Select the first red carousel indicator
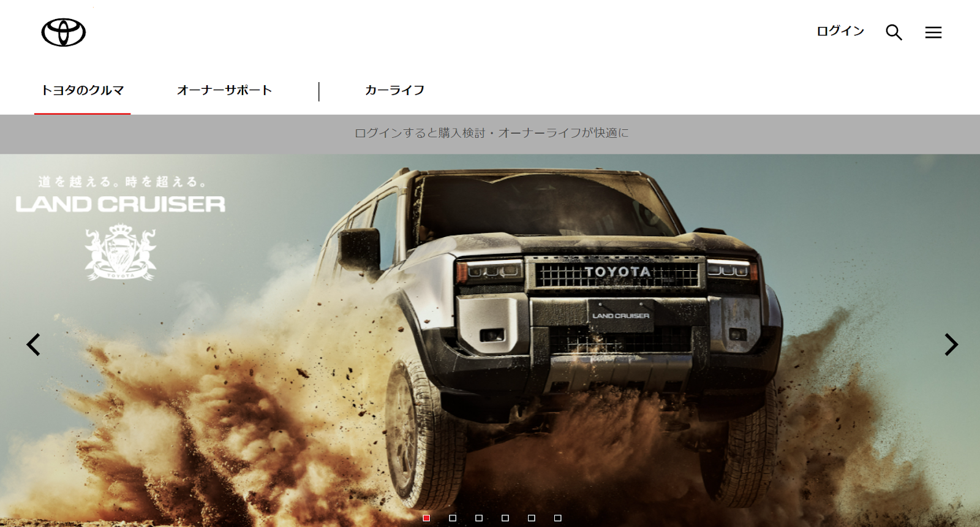 point(426,518)
